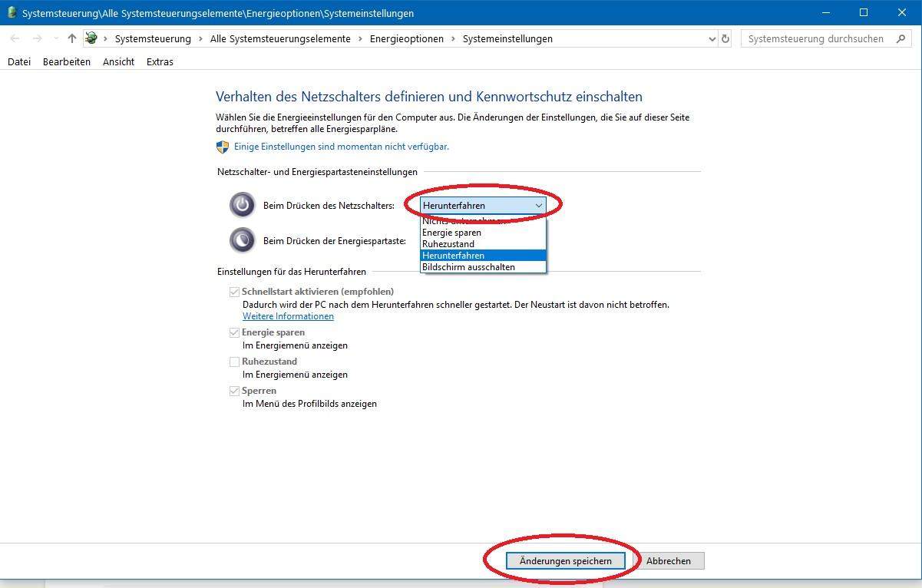Click the 'Beim Drücken des Netzschalters:' label
This screenshot has height=588, width=922.
[x=329, y=205]
